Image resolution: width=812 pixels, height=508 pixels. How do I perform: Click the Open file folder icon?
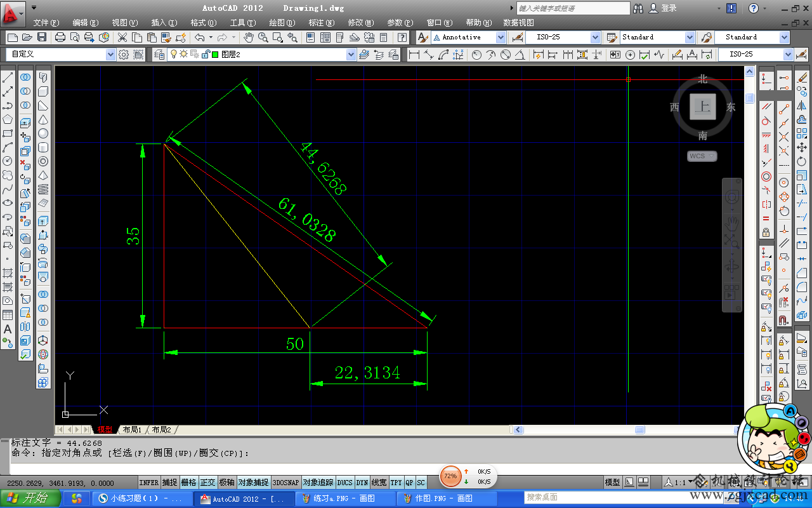pos(27,37)
